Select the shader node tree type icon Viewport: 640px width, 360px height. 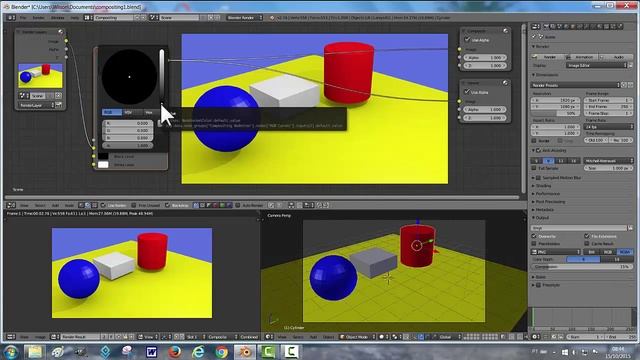tap(81, 205)
